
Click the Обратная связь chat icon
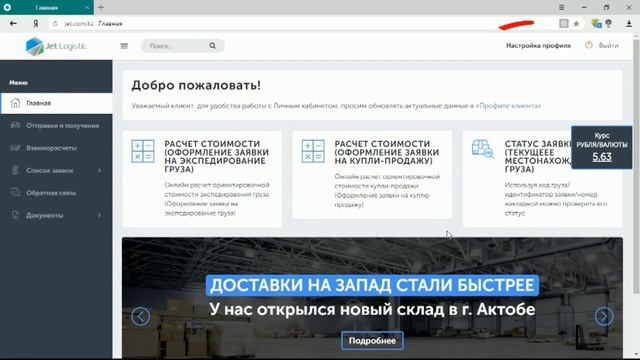(x=15, y=192)
